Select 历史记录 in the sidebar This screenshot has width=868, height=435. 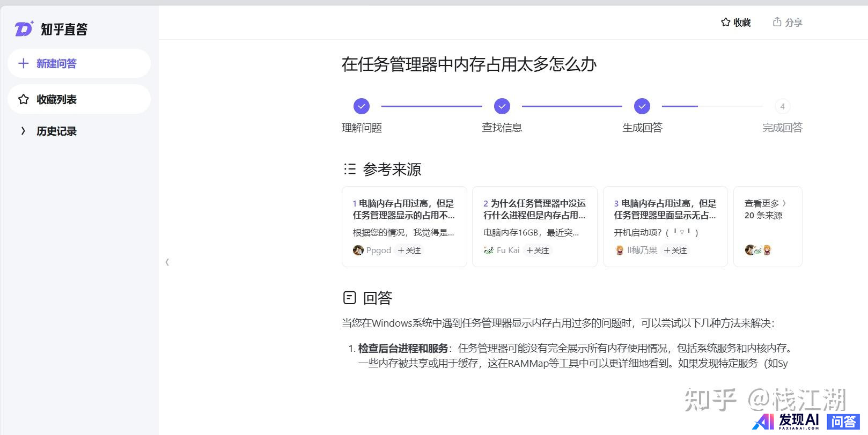point(56,131)
